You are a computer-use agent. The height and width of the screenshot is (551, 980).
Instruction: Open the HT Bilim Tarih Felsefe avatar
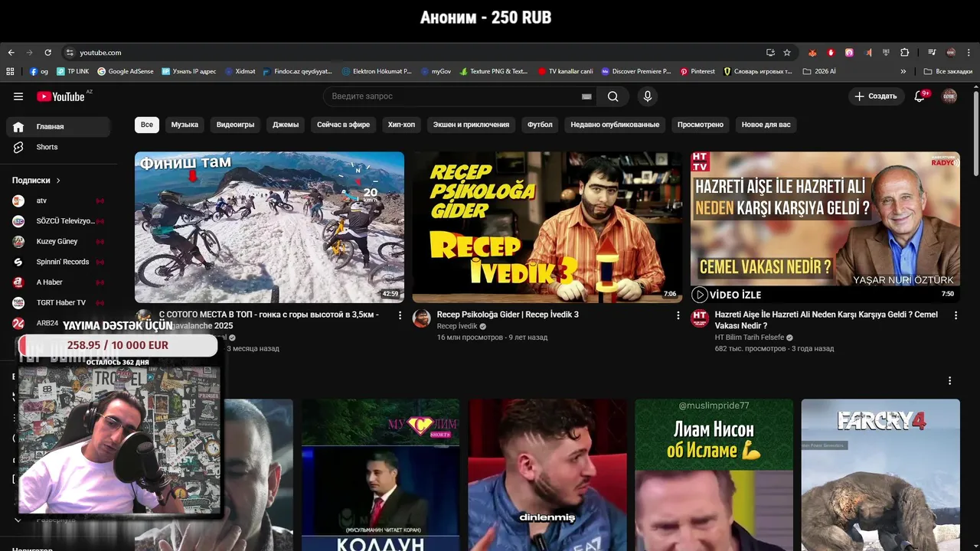pos(700,318)
